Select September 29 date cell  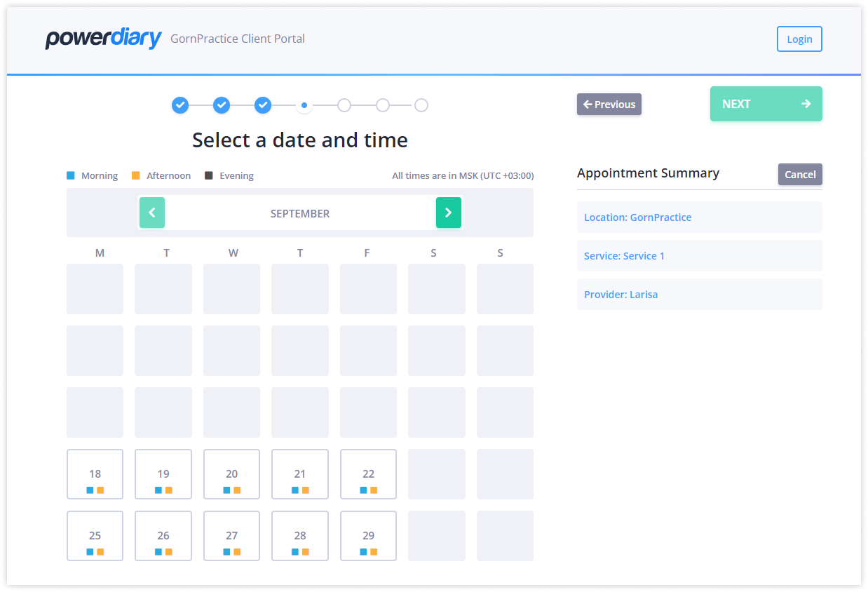click(369, 536)
